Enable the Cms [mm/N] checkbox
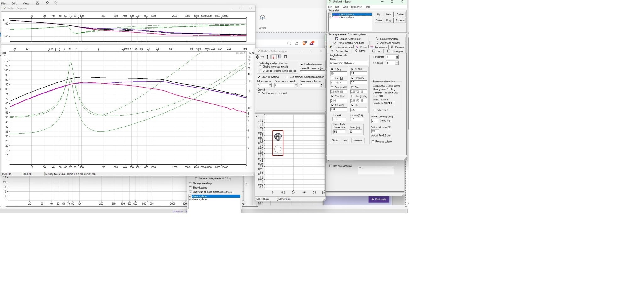The height and width of the screenshot is (305, 644). (x=332, y=87)
